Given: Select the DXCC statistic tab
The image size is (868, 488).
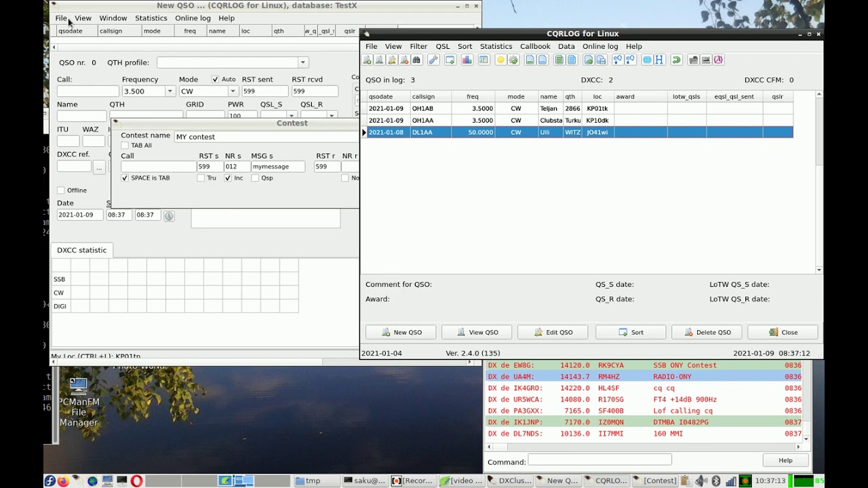Looking at the screenshot, I should click(81, 250).
